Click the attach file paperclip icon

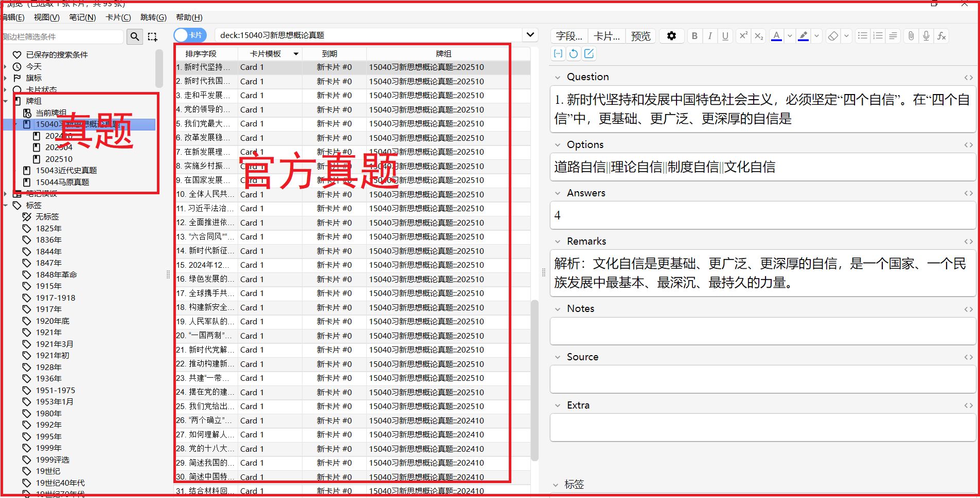[x=911, y=36]
